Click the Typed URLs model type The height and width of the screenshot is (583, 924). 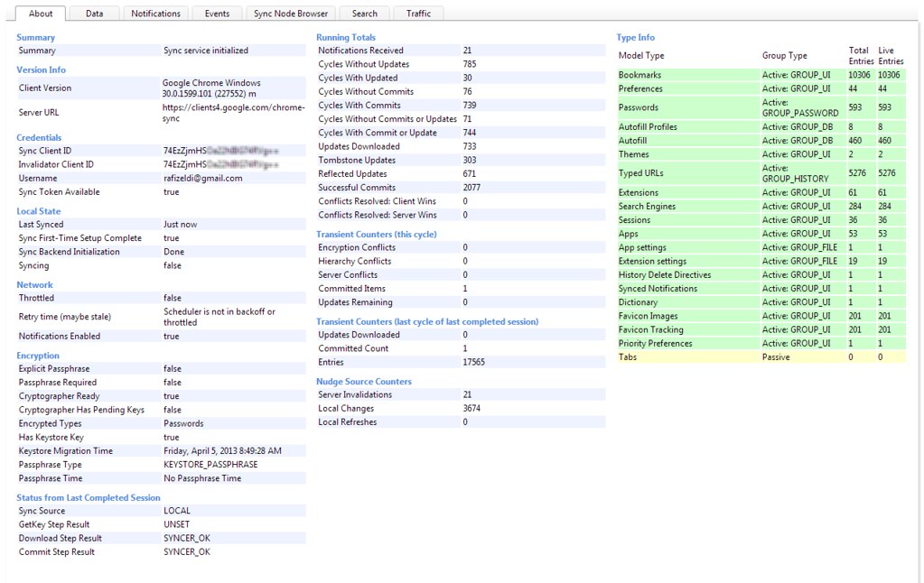tap(640, 173)
